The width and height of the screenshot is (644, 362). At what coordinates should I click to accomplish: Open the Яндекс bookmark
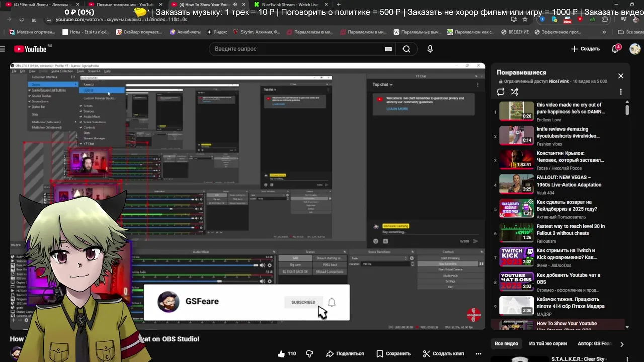pyautogui.click(x=217, y=32)
